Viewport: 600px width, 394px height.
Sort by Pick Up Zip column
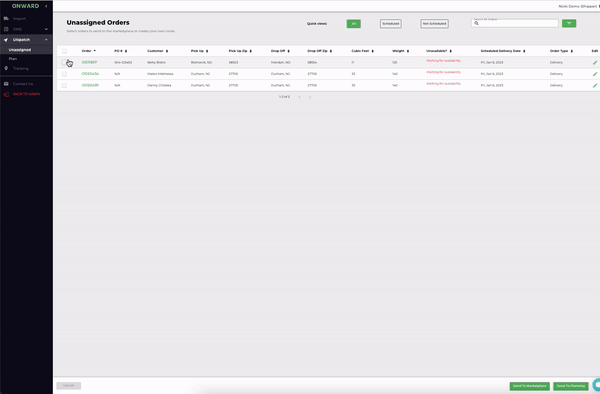pyautogui.click(x=251, y=51)
